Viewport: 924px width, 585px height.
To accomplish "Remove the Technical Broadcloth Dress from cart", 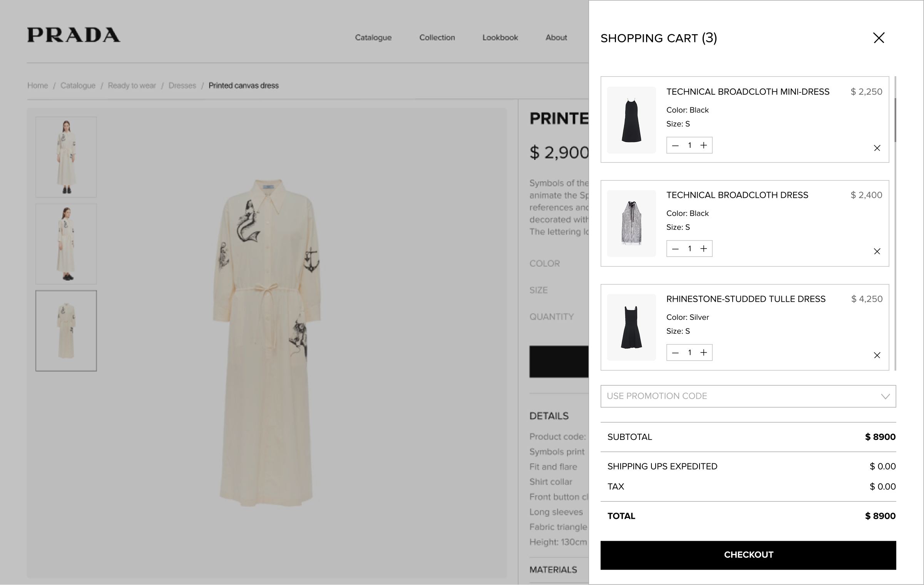I will pos(877,251).
